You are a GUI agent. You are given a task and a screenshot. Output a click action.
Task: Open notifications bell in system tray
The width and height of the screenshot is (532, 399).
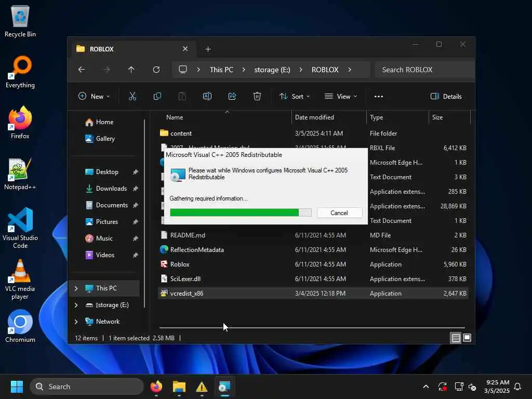517,387
